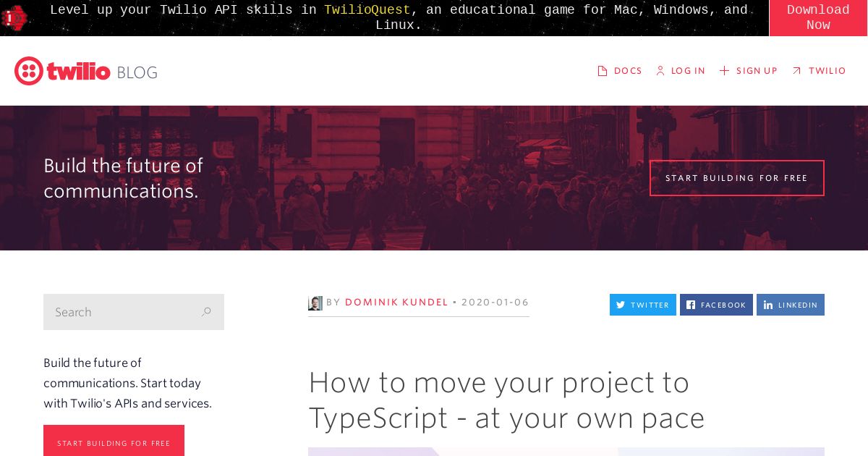Share article via TWITTER button

pos(643,305)
